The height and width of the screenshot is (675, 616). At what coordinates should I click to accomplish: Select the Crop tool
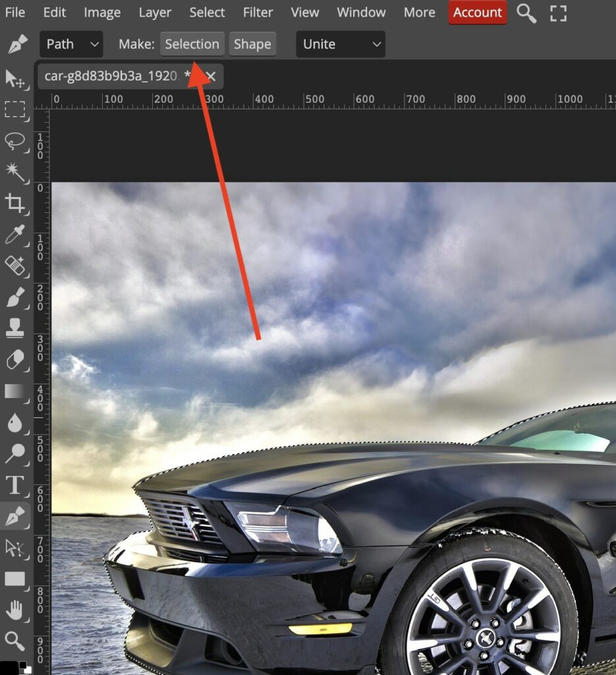pos(15,203)
